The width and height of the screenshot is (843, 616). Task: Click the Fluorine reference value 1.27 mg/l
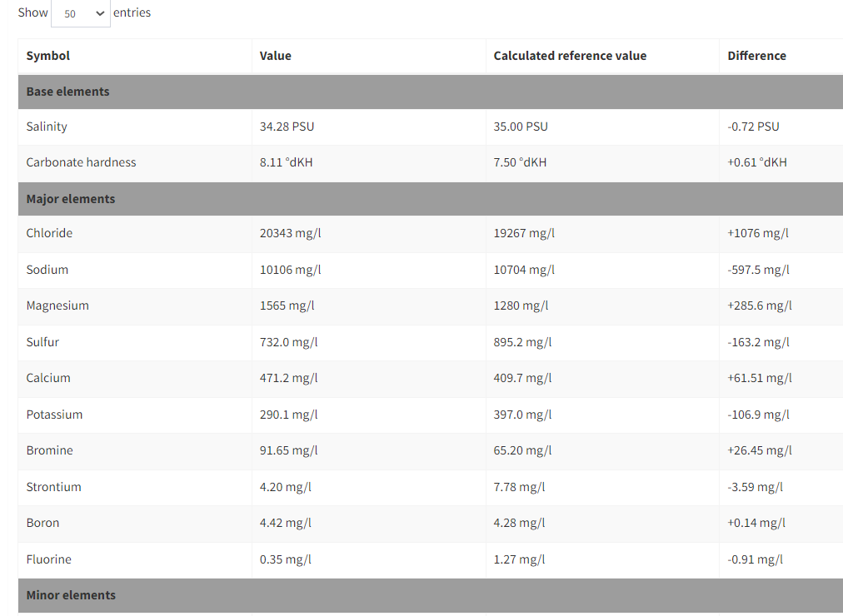tap(519, 559)
